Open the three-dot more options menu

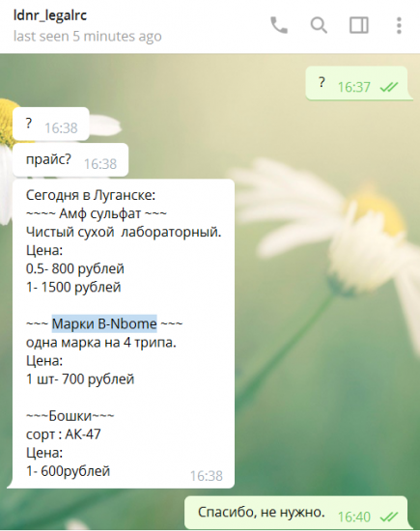[399, 25]
